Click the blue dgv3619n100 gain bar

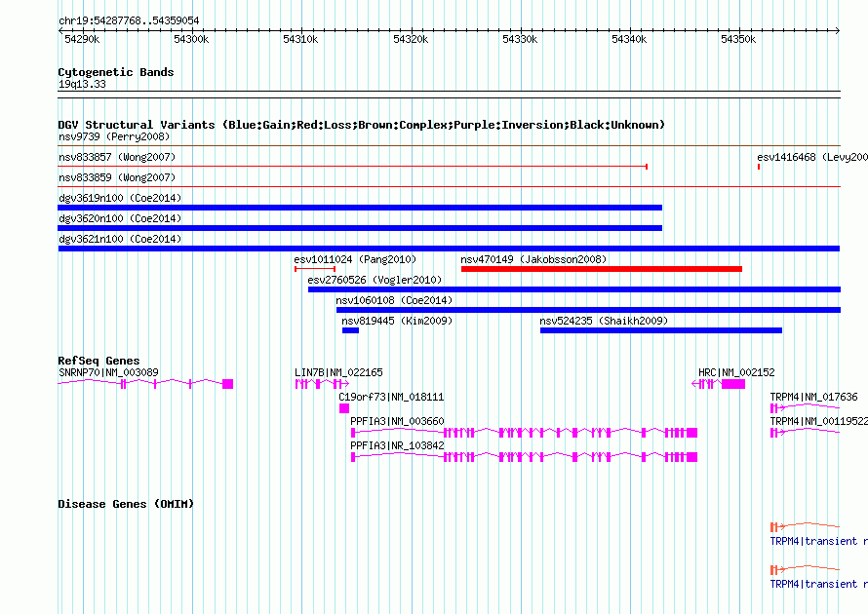coord(360,208)
